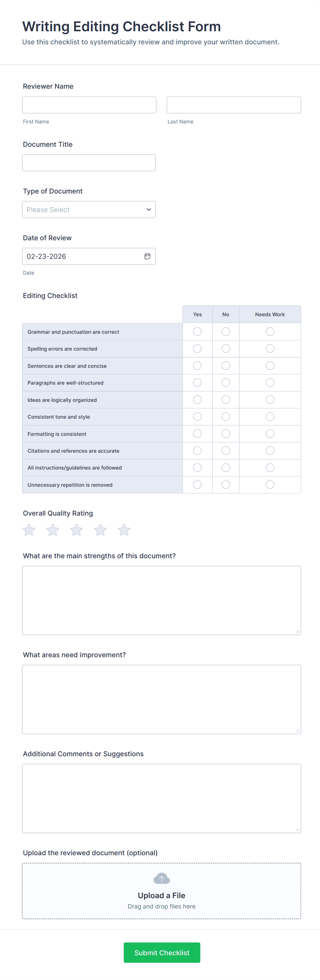This screenshot has width=320, height=980.
Task: Focus the First Name input field
Action: pos(89,105)
